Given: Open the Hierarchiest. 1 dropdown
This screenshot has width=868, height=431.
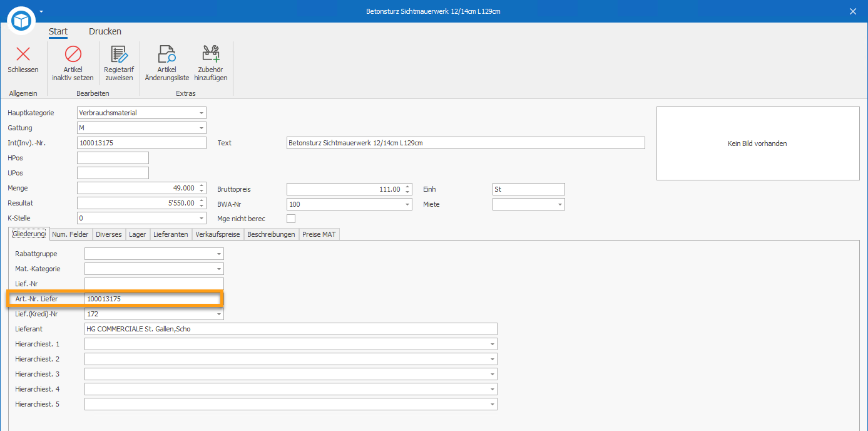Looking at the screenshot, I should (x=492, y=344).
